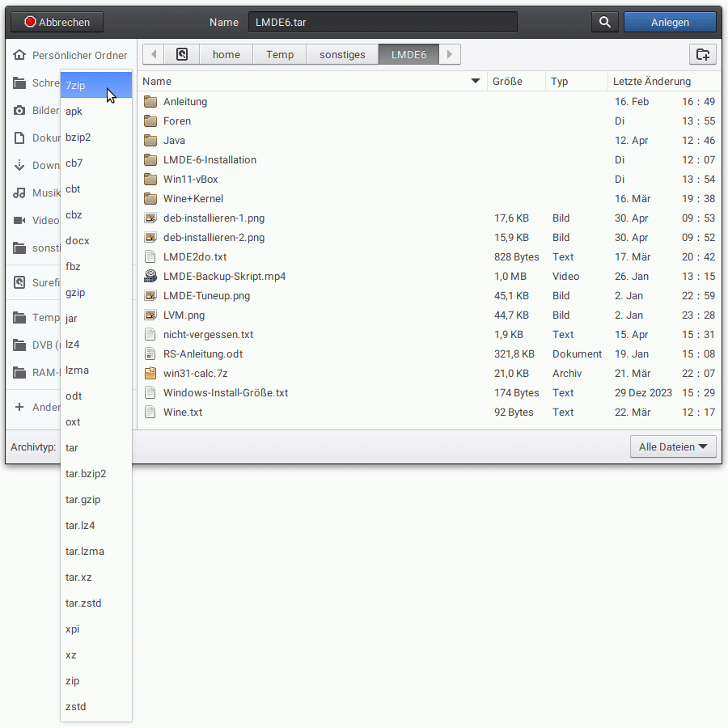
Task: Open the Videos camera icon in sidebar
Action: (x=19, y=220)
